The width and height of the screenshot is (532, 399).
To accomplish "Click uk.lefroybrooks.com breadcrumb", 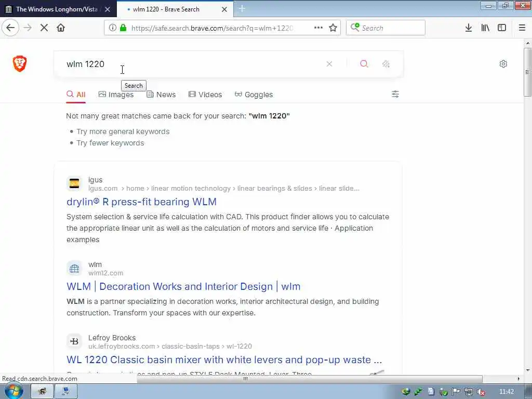I will 170,347.
